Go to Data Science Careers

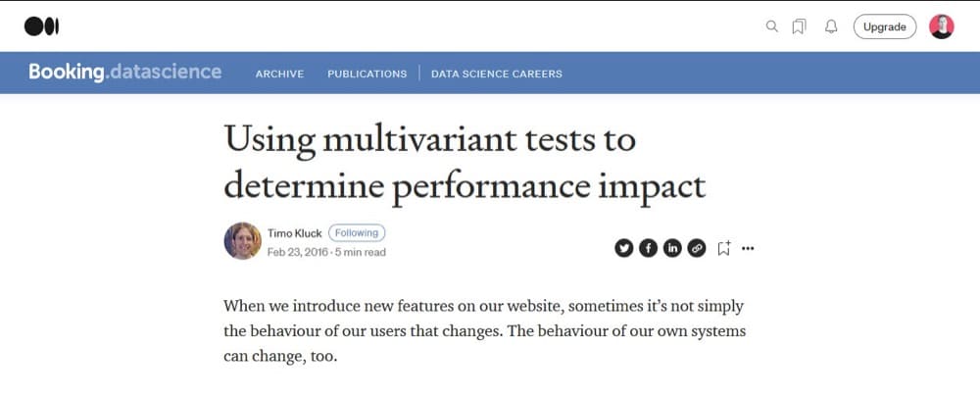(x=497, y=74)
